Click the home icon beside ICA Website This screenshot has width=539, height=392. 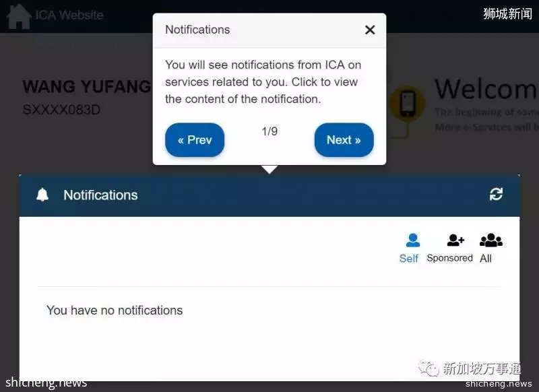(19, 16)
